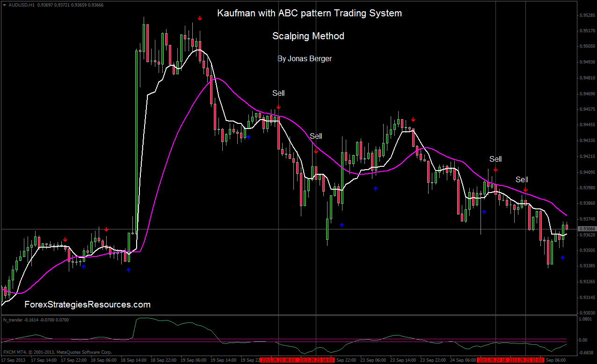Click the '17 Sep 2013' time axis label

click(x=14, y=361)
